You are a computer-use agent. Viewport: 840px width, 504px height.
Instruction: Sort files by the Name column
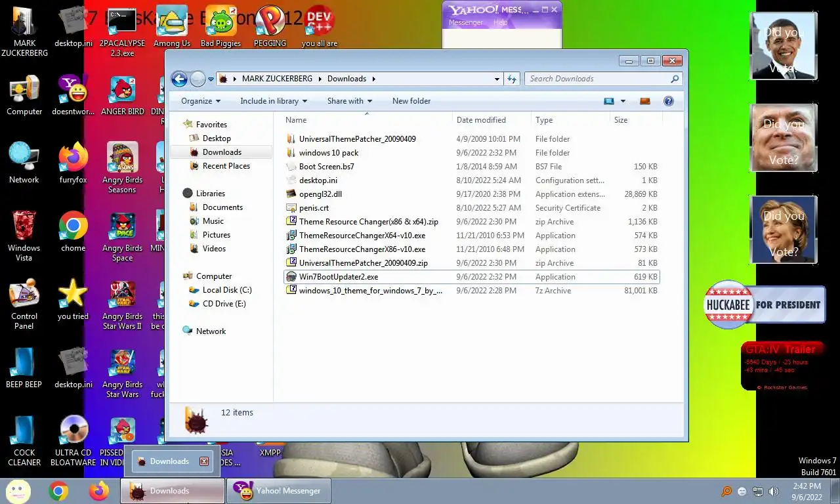(367, 120)
